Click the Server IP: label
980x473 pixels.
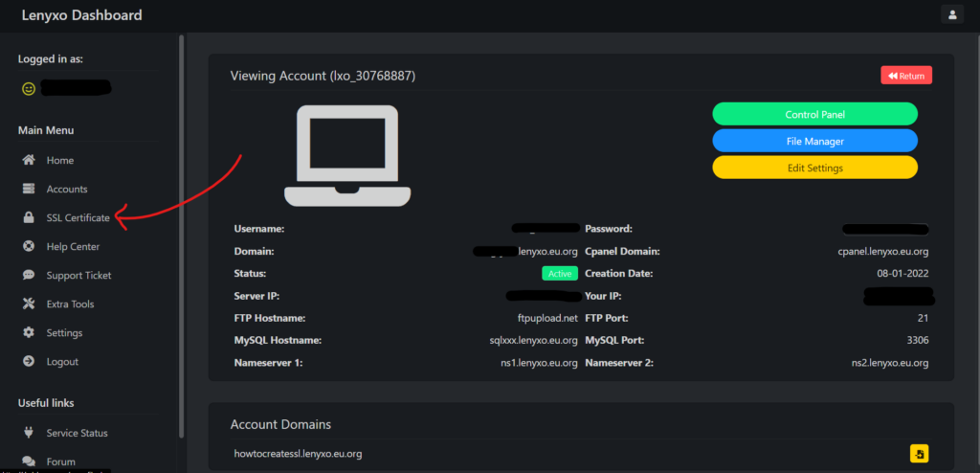(256, 296)
